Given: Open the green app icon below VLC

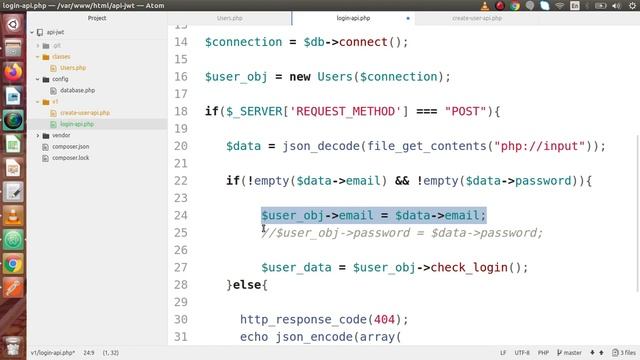Looking at the screenshot, I should 13,240.
